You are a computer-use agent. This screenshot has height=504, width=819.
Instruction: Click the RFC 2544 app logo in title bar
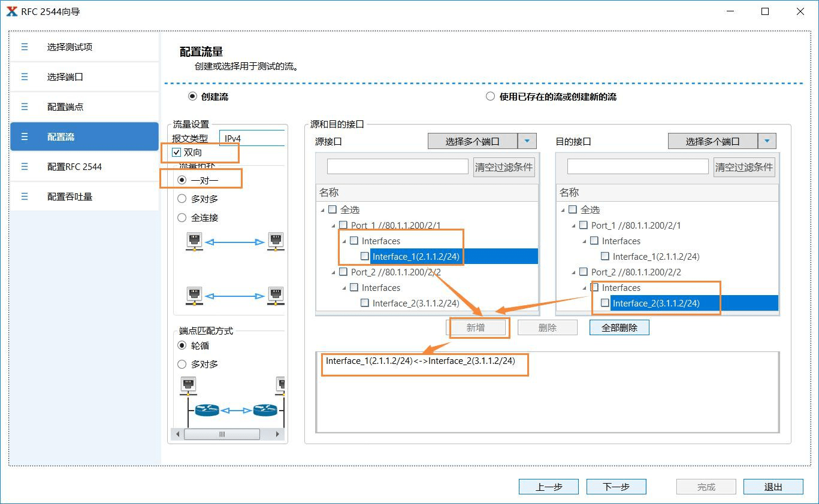pyautogui.click(x=13, y=11)
